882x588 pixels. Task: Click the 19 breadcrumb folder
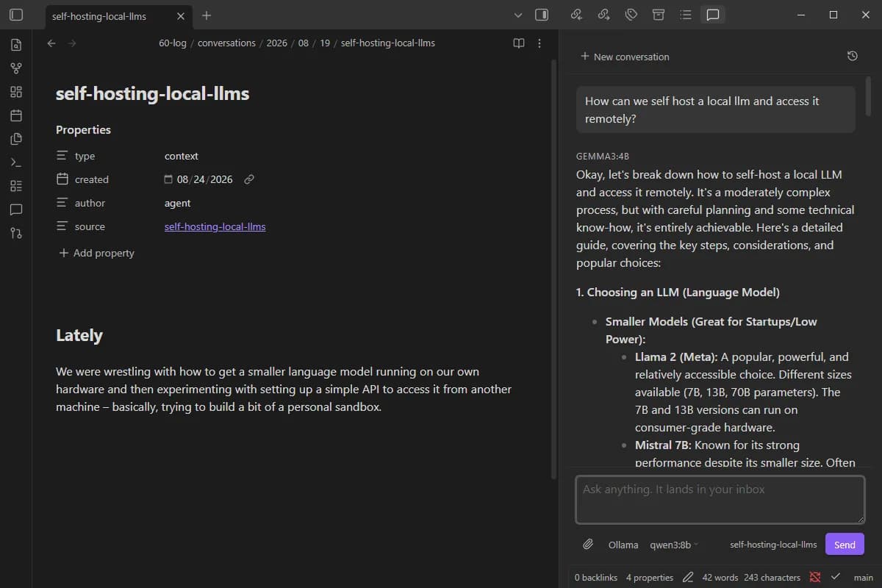pyautogui.click(x=325, y=43)
